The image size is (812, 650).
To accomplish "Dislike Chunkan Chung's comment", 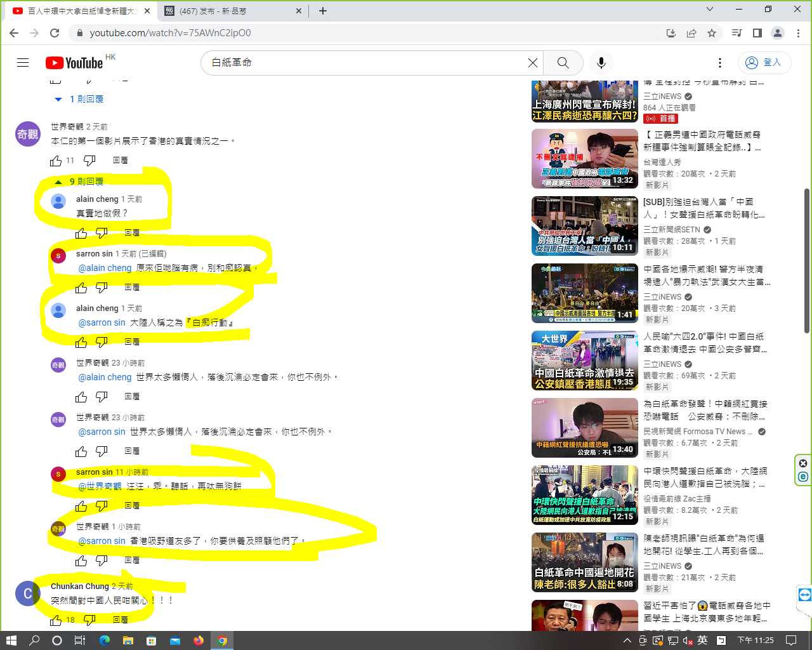I will click(x=89, y=620).
